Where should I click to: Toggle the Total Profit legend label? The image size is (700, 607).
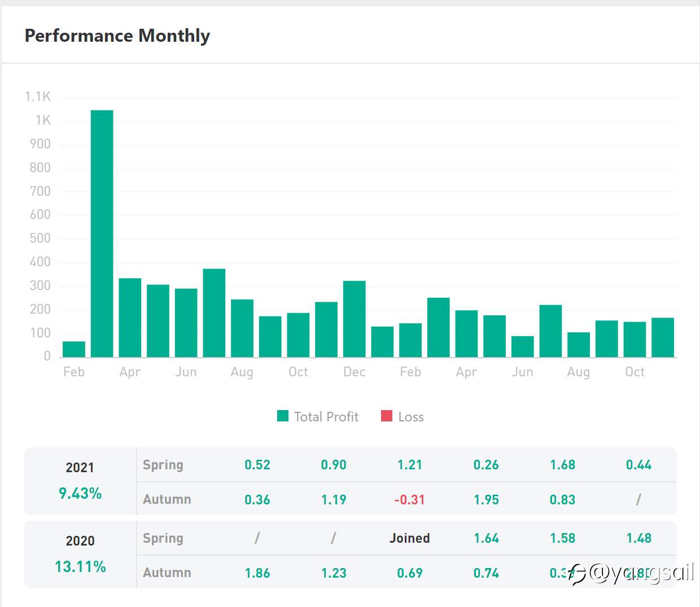[326, 417]
